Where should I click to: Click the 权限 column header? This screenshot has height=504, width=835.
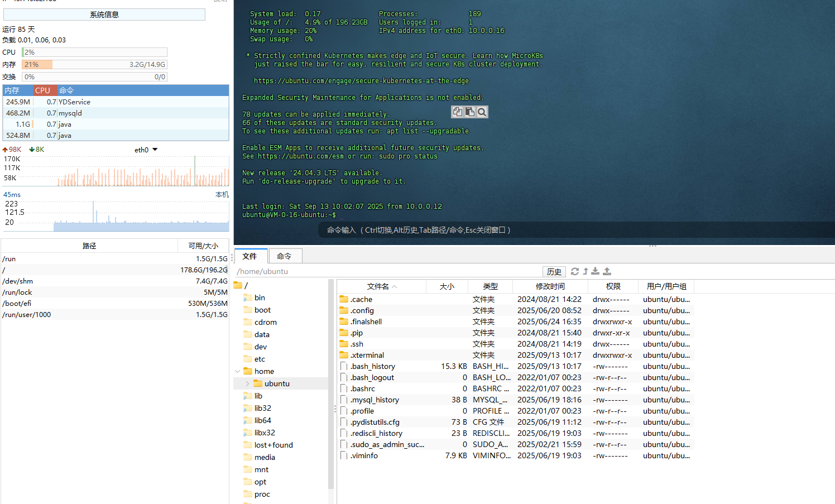point(613,286)
